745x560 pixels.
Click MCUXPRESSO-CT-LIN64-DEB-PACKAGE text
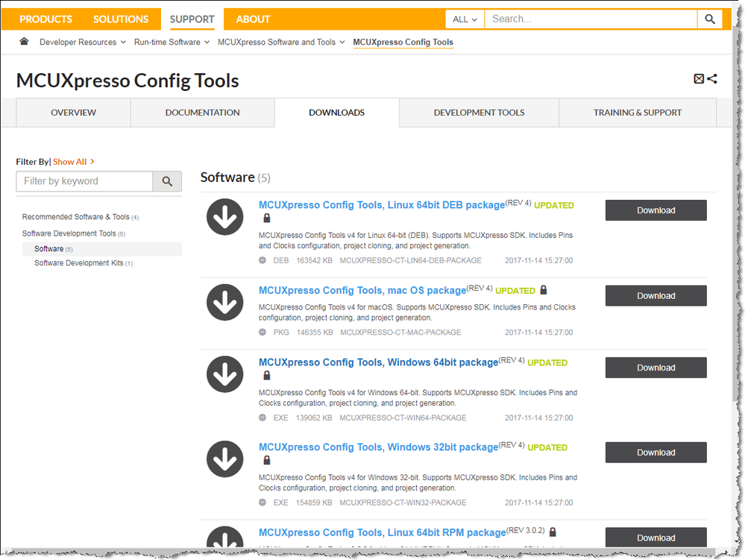click(410, 260)
